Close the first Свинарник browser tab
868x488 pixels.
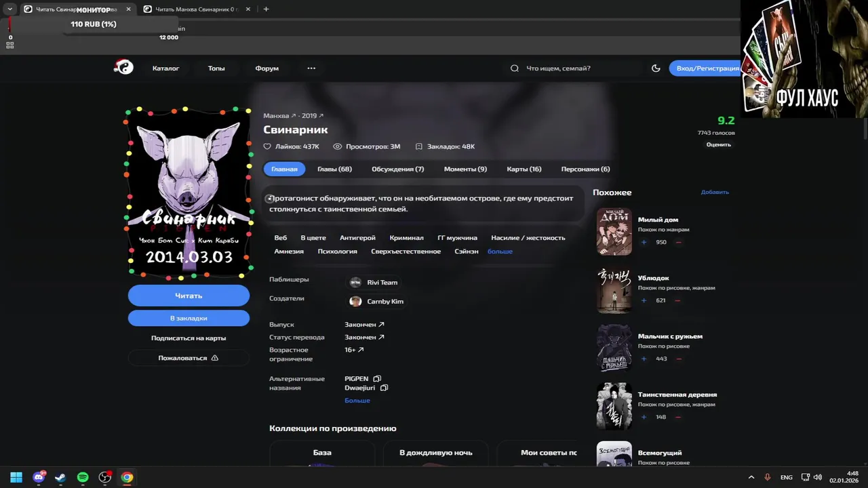click(128, 9)
